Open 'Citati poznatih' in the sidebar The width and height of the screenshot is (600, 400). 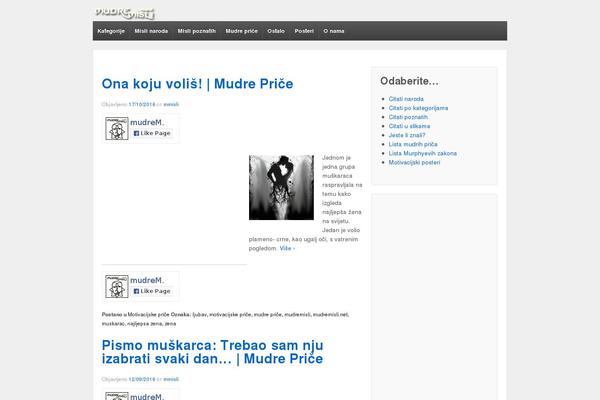click(408, 117)
